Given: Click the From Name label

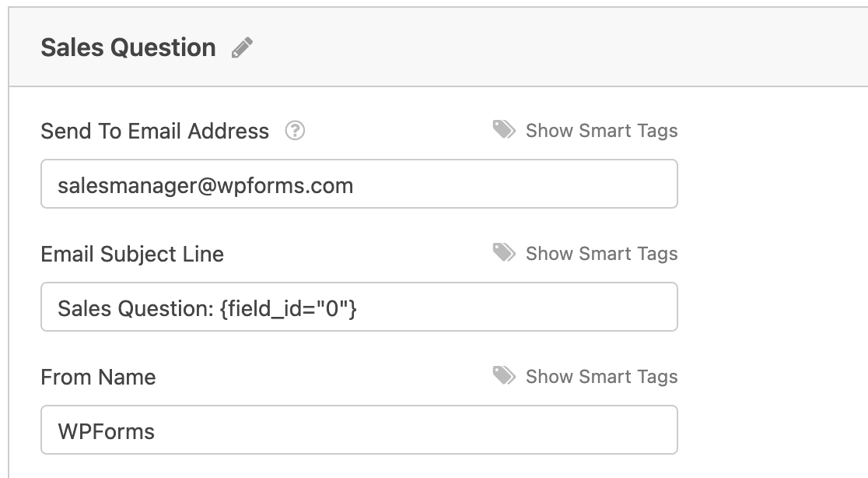Looking at the screenshot, I should 98,378.
